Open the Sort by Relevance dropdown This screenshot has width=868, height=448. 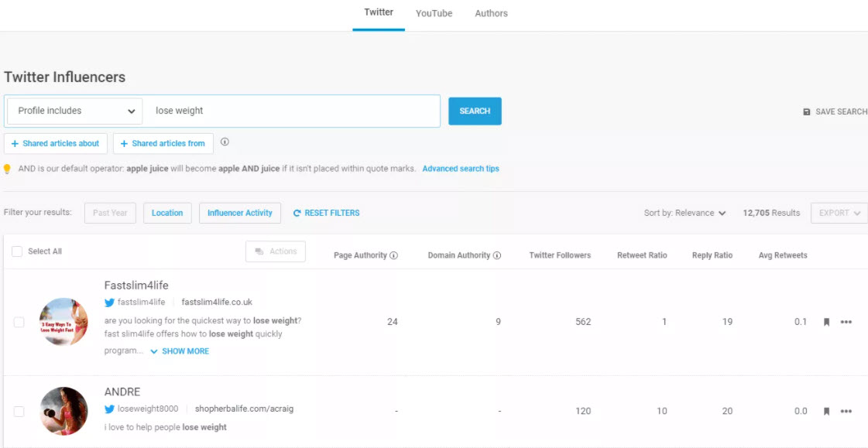point(684,213)
